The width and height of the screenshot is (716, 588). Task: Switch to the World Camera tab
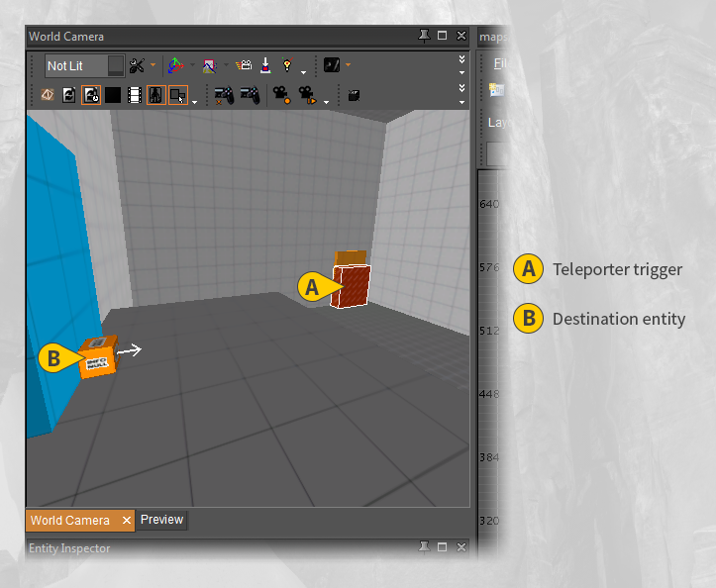(70, 521)
